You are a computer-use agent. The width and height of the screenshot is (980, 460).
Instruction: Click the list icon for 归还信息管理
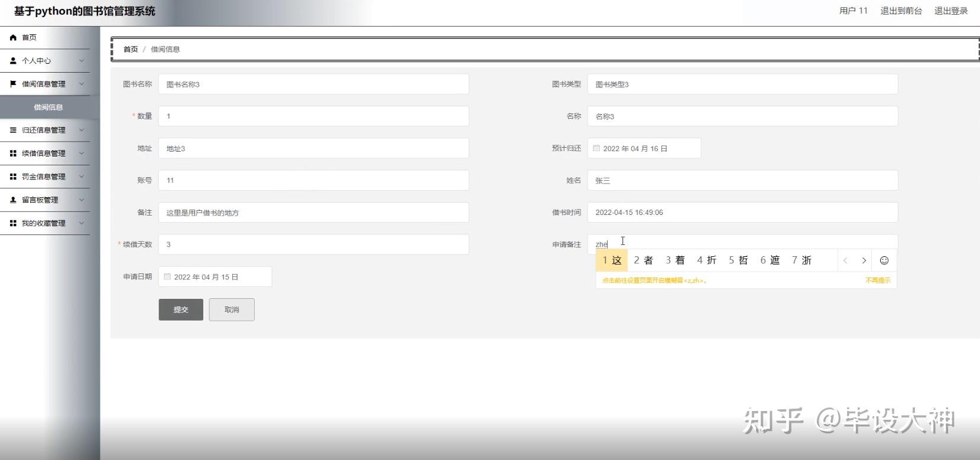tap(13, 130)
